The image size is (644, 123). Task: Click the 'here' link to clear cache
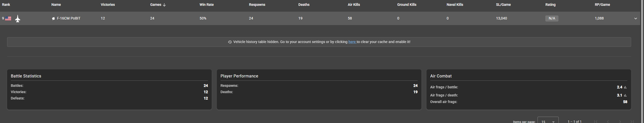tap(352, 42)
